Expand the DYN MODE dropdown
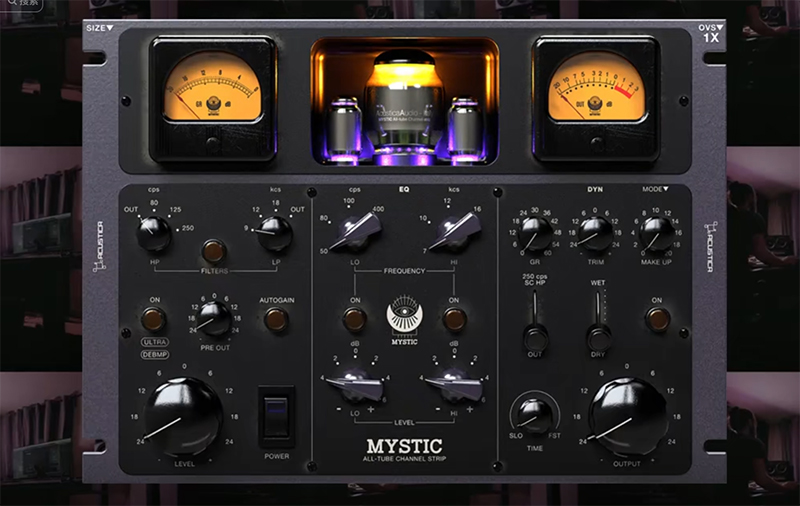 pos(656,188)
